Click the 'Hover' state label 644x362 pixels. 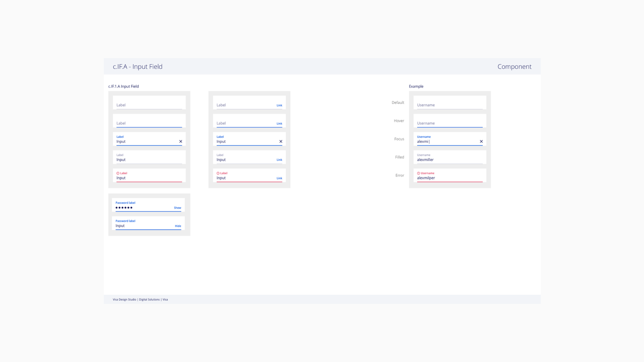pos(399,121)
